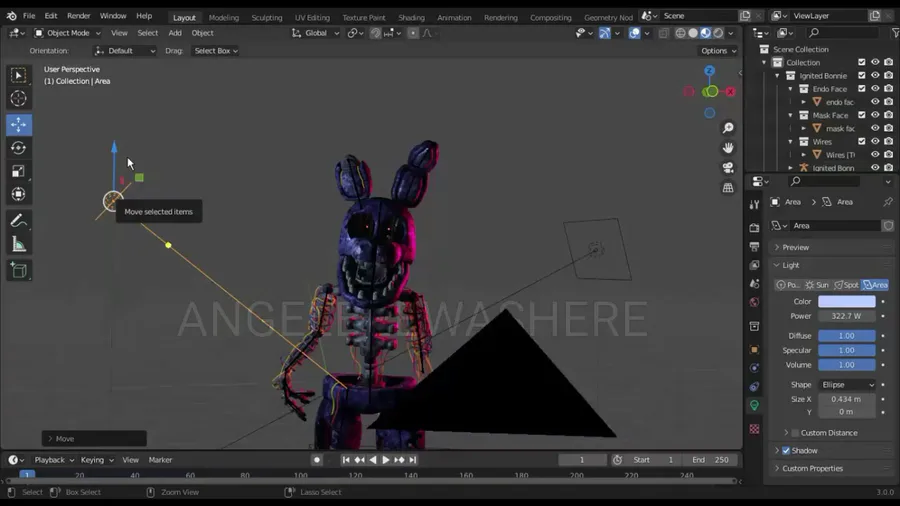Open the Shape Ellipse dropdown
The height and width of the screenshot is (506, 900).
tap(847, 385)
